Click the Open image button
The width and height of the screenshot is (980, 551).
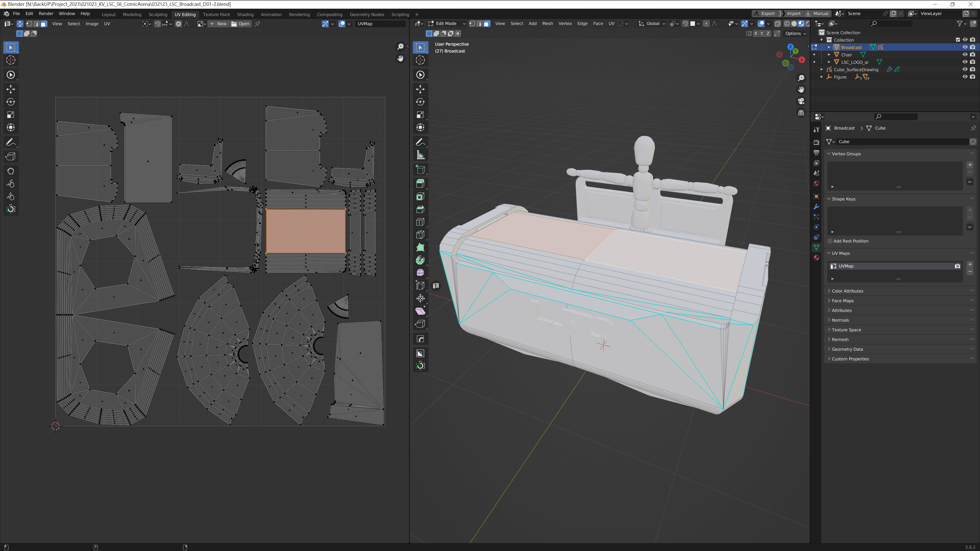click(241, 23)
